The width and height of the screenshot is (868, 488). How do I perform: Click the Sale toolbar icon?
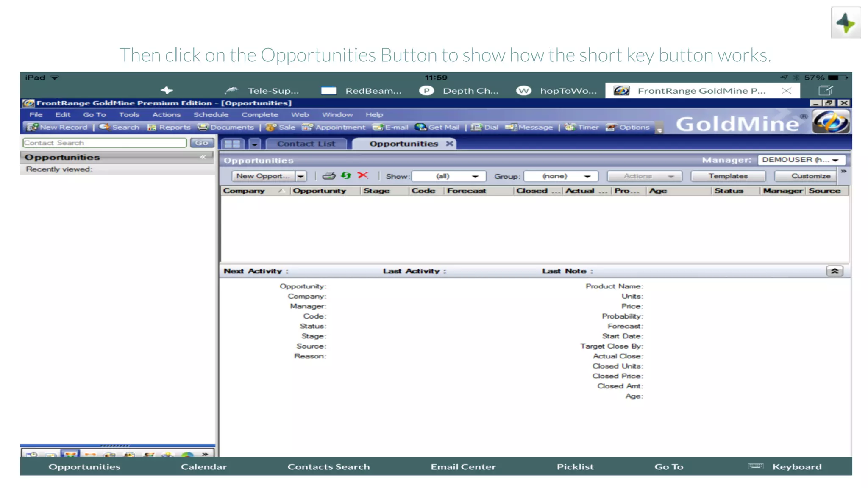point(281,127)
